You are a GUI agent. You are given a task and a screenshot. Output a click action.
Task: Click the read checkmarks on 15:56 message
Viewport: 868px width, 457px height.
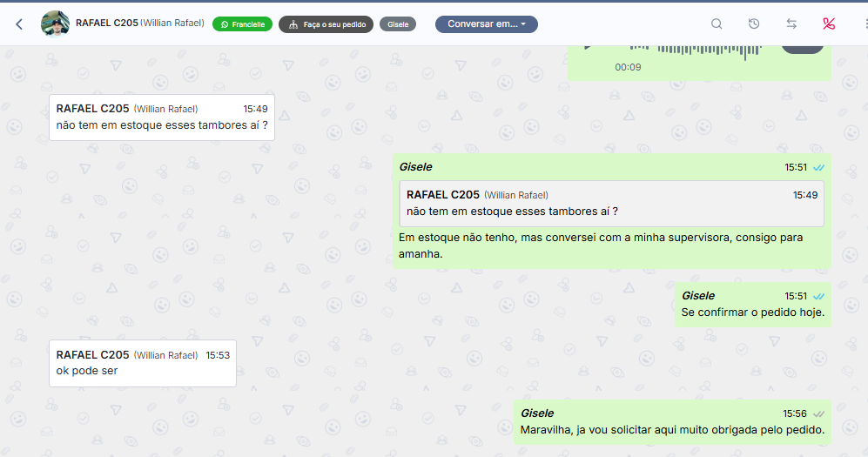(x=818, y=413)
